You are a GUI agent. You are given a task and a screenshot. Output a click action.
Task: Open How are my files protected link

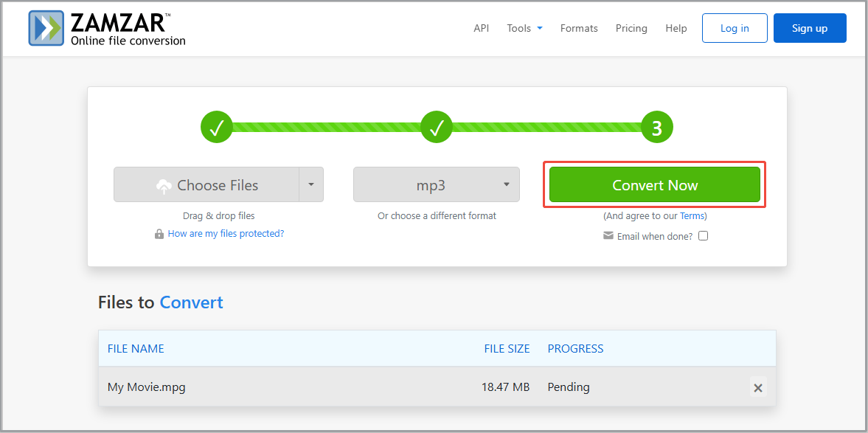(x=226, y=234)
